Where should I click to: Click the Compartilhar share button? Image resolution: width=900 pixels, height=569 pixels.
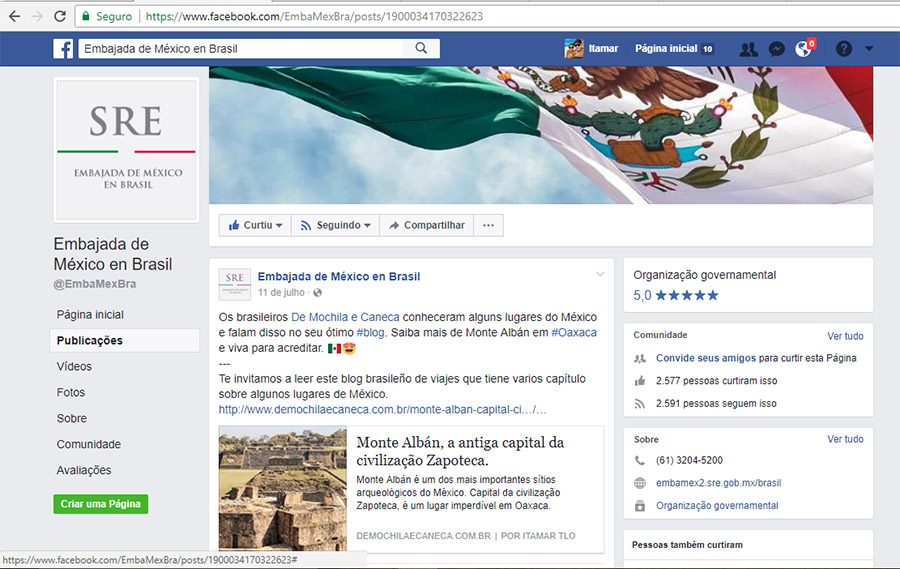[x=427, y=225]
